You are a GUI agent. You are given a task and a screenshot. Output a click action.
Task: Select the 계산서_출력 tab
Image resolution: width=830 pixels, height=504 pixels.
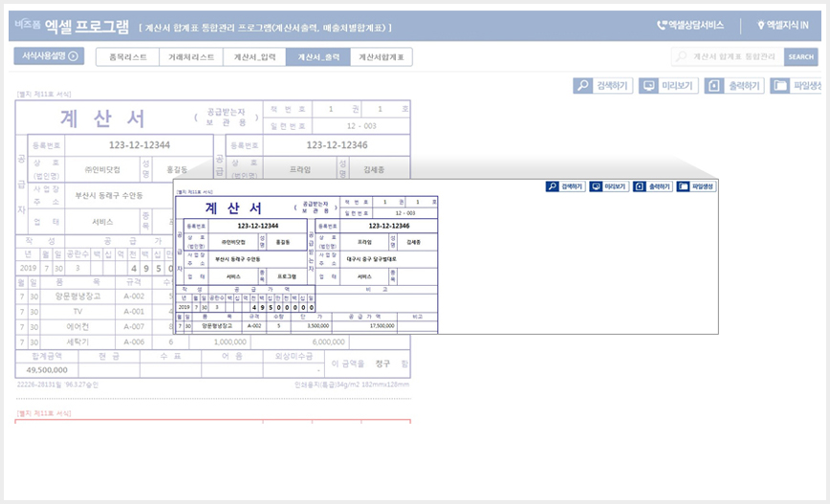pos(318,57)
